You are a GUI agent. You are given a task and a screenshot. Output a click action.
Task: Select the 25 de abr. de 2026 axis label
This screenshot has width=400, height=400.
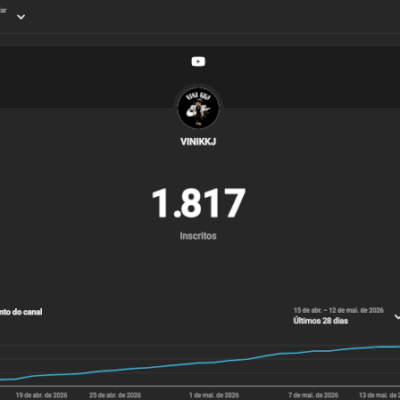point(115,395)
